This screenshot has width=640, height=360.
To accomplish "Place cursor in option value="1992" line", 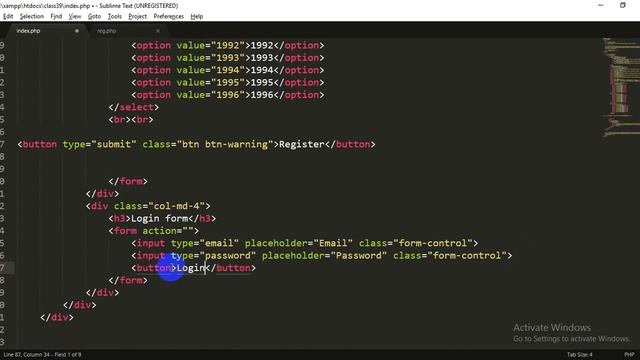I will (x=228, y=45).
